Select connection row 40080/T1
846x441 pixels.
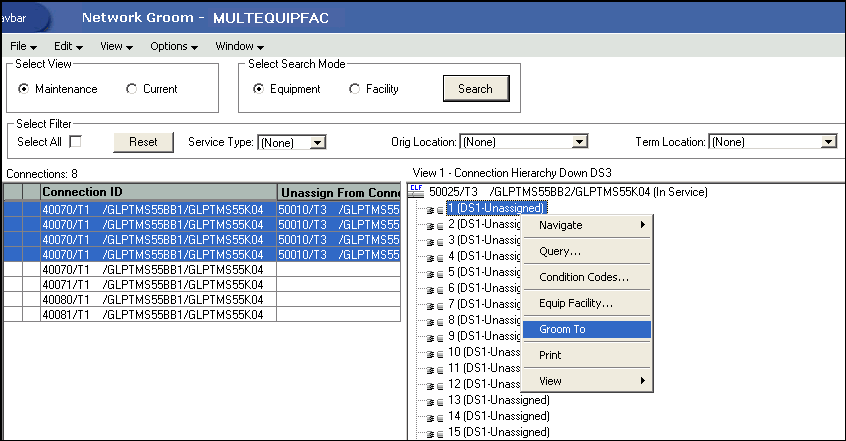coord(202,300)
